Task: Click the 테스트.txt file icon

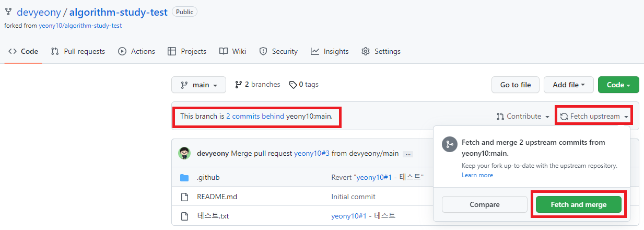Action: coord(184,216)
